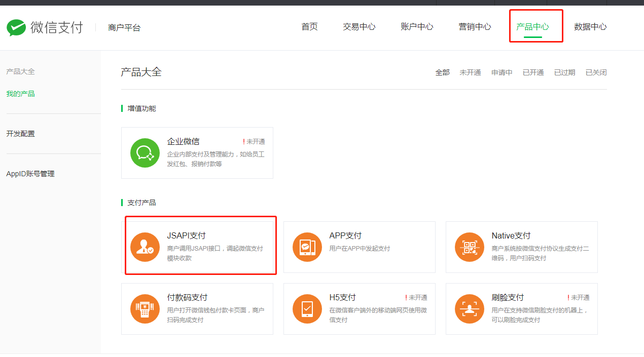Click the 刷脸支付 face scan icon
The width and height of the screenshot is (644, 357).
click(x=470, y=308)
